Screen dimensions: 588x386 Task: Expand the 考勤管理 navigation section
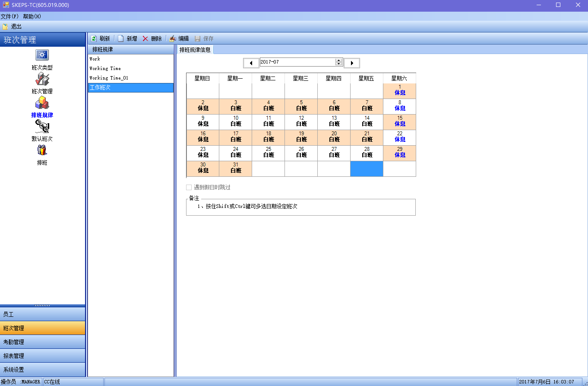click(42, 342)
